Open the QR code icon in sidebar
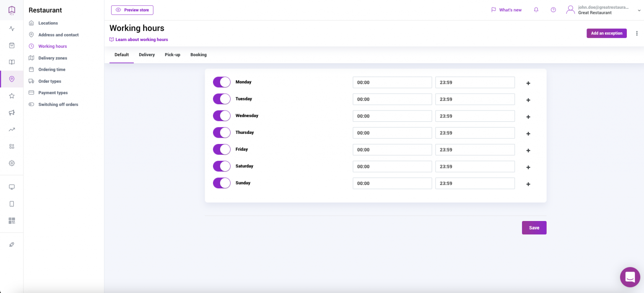644x293 pixels. click(11, 221)
